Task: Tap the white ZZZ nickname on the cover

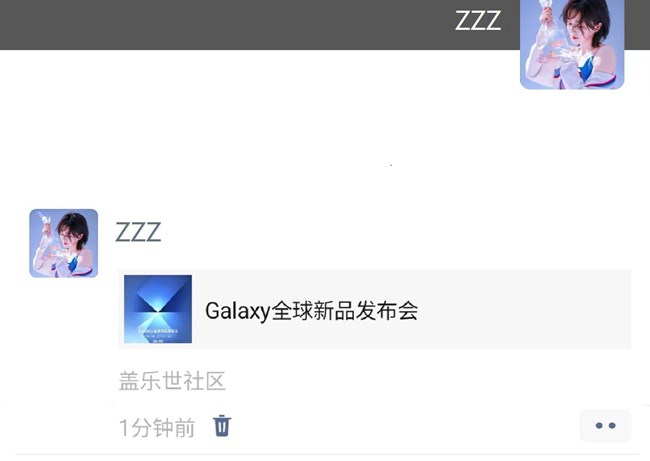Action: 478,21
